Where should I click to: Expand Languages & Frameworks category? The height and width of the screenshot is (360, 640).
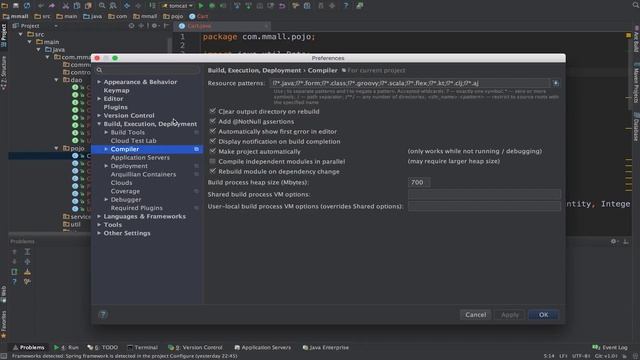[99, 216]
